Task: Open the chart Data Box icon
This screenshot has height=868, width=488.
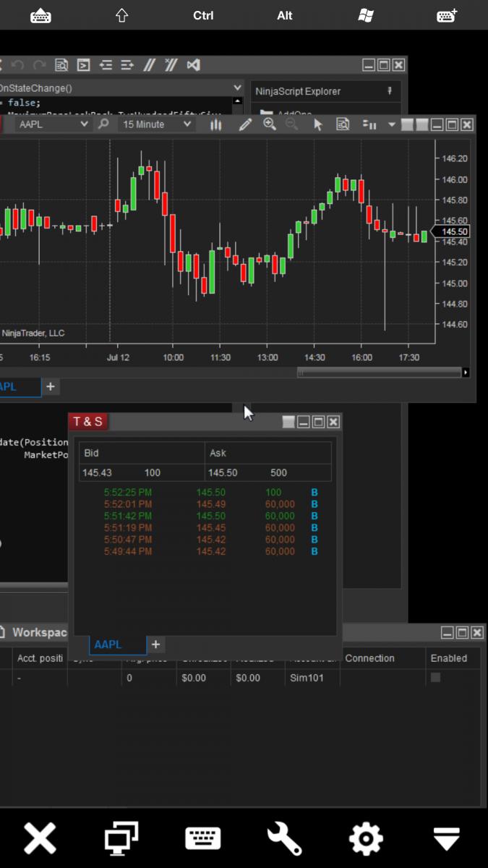Action: click(x=343, y=124)
